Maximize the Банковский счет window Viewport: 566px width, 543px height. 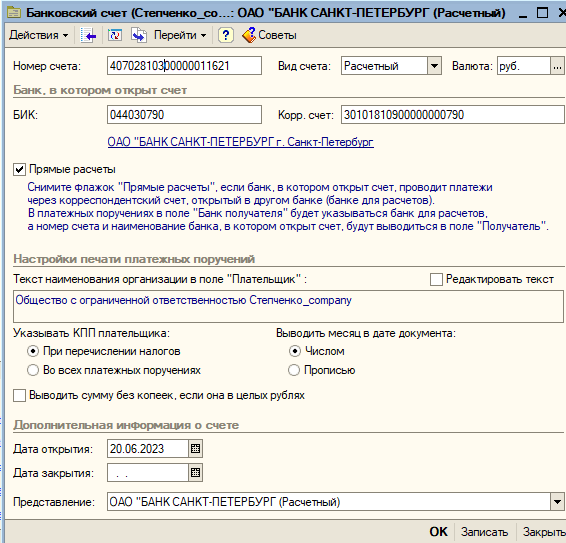542,13
